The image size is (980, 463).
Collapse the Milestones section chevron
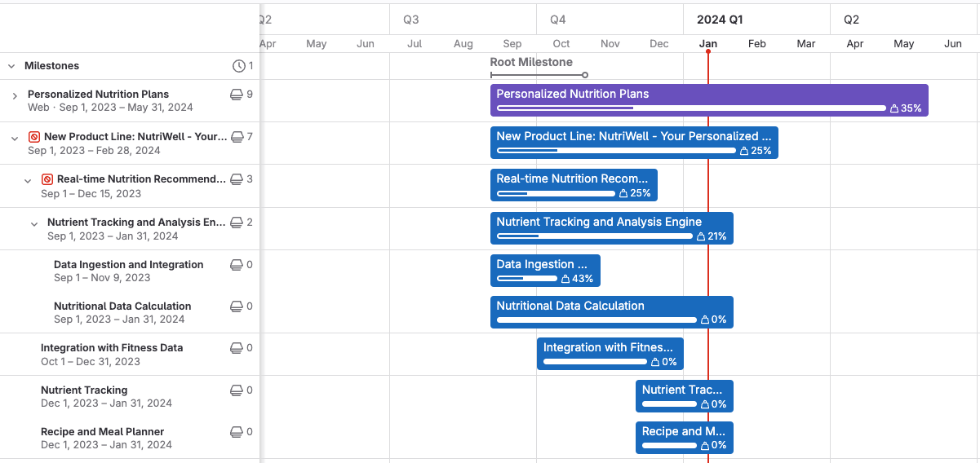(x=11, y=66)
